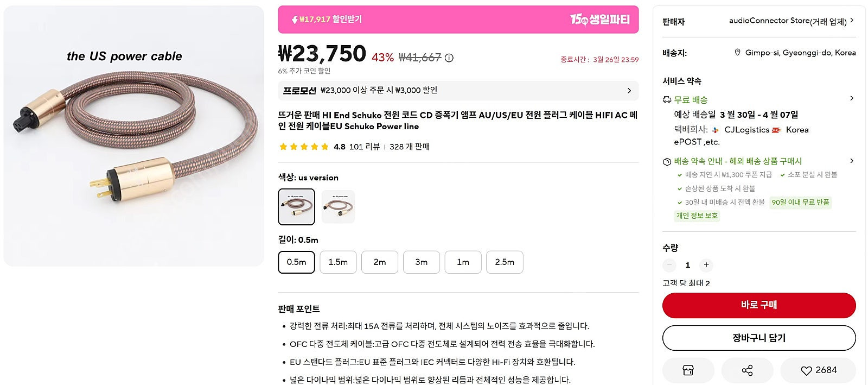Click the info icon beside the original price
Screen dimensions: 868x385
tap(449, 58)
